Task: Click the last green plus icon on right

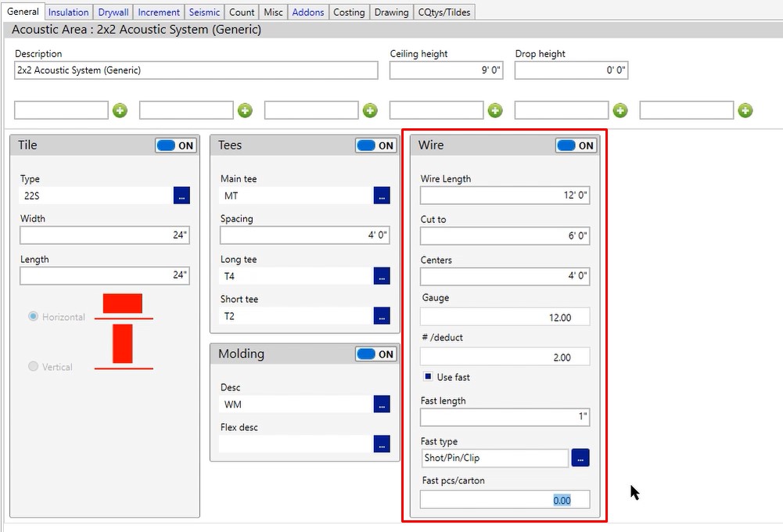Action: coord(745,110)
